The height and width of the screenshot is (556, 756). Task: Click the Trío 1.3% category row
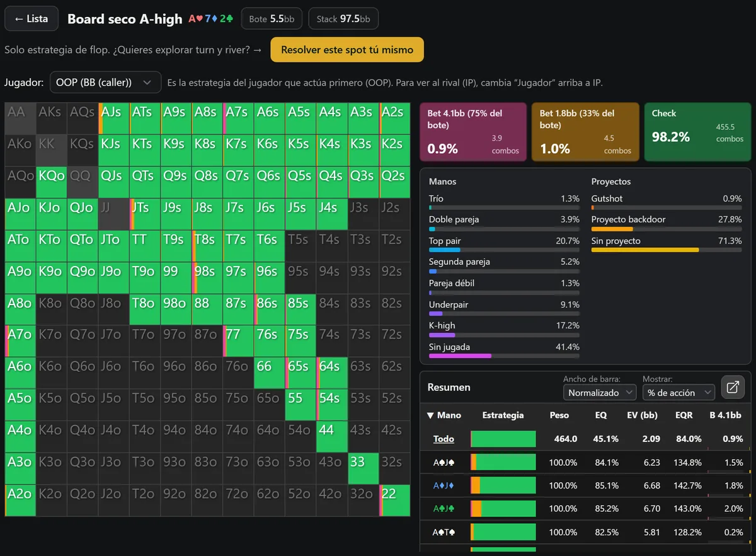pyautogui.click(x=504, y=202)
